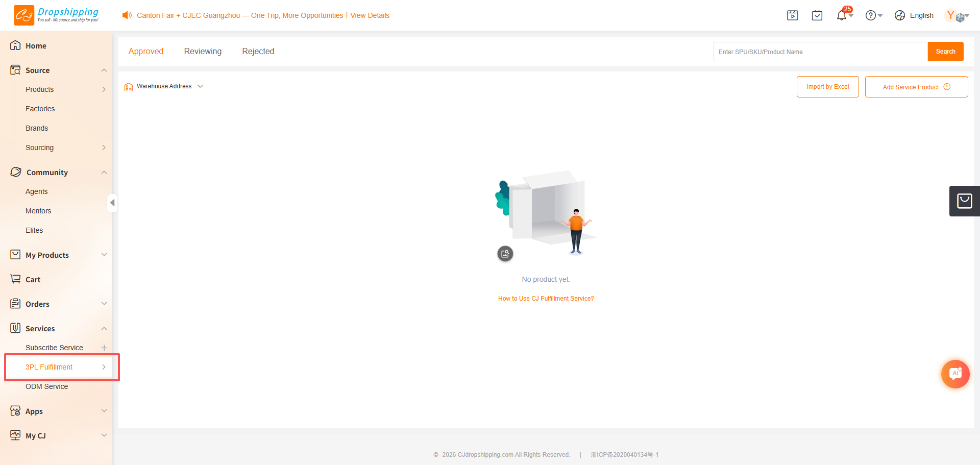This screenshot has height=465, width=980.
Task: Collapse the sidebar with arrow handle
Action: tap(112, 203)
